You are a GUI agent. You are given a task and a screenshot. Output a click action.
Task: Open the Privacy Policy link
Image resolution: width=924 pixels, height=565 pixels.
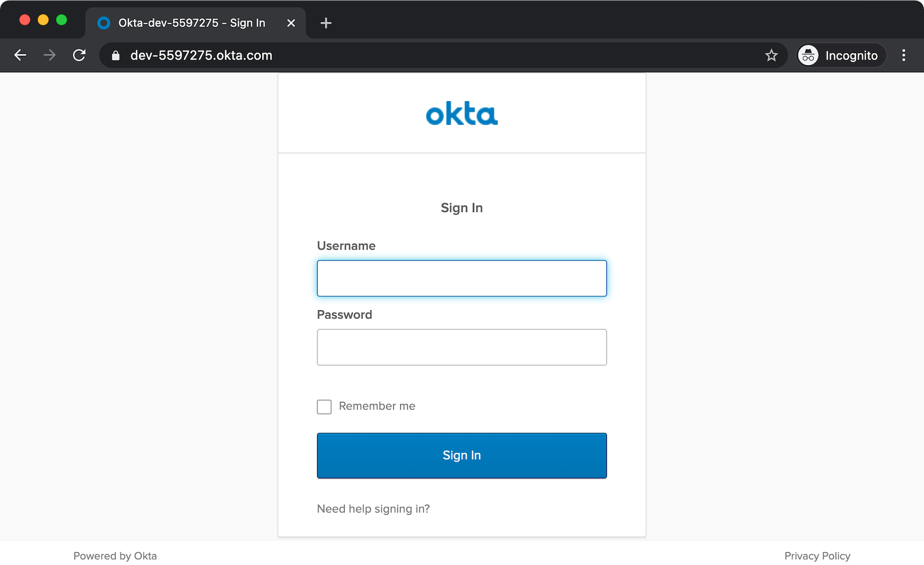817,556
